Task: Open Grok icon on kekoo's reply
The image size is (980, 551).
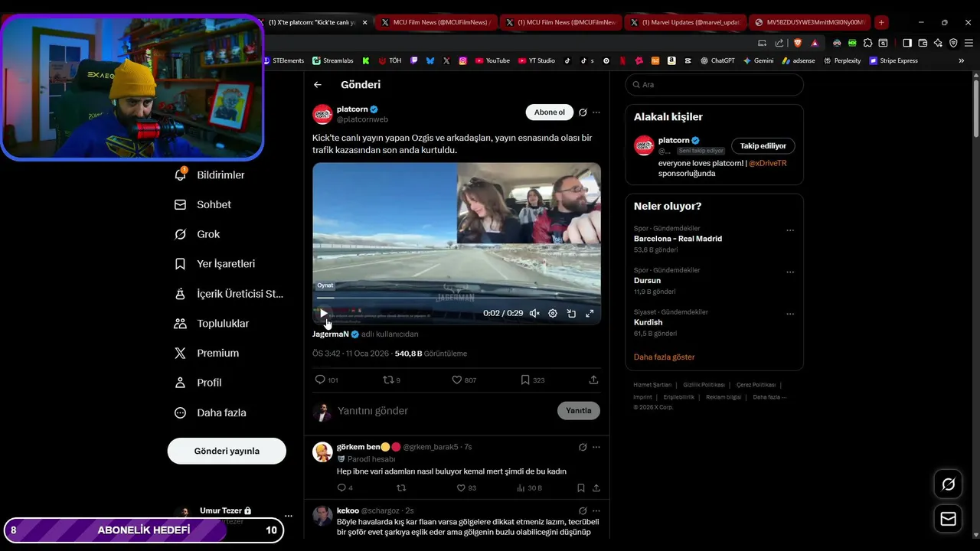Action: click(x=583, y=510)
